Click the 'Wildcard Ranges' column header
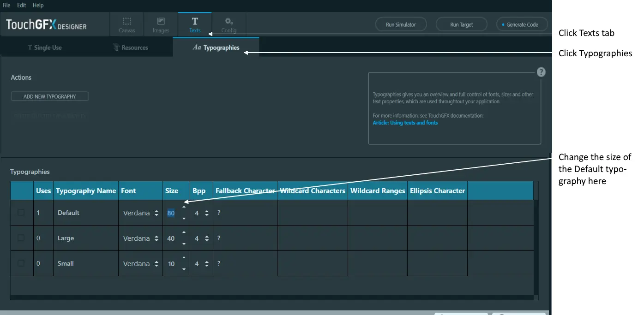 coord(378,190)
